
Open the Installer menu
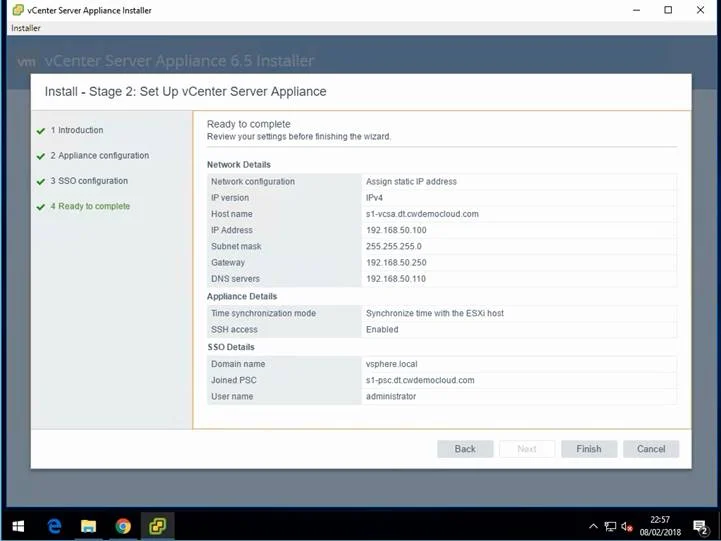(x=26, y=28)
